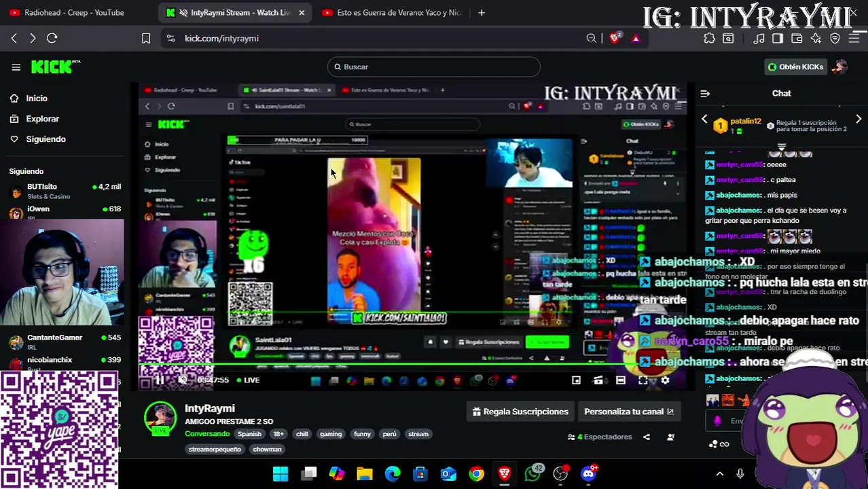
Task: Show next leaderboard entry in chat
Action: [858, 120]
